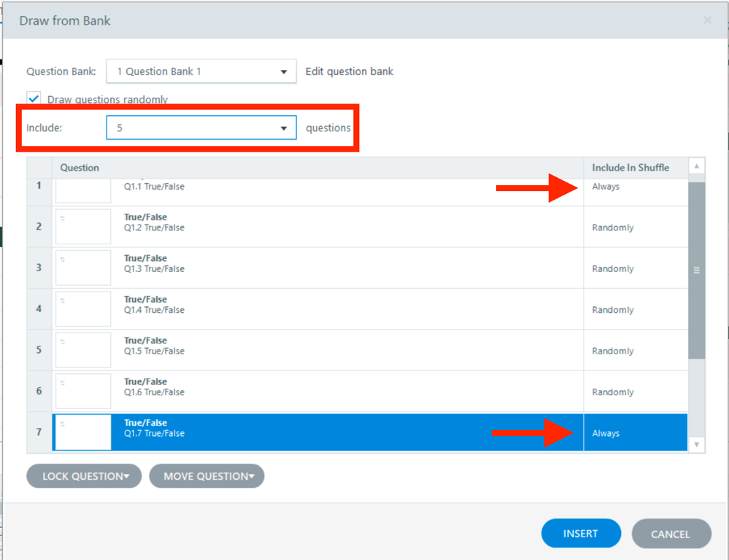Click thumbnail of question 7
This screenshot has width=729, height=560.
[83, 432]
